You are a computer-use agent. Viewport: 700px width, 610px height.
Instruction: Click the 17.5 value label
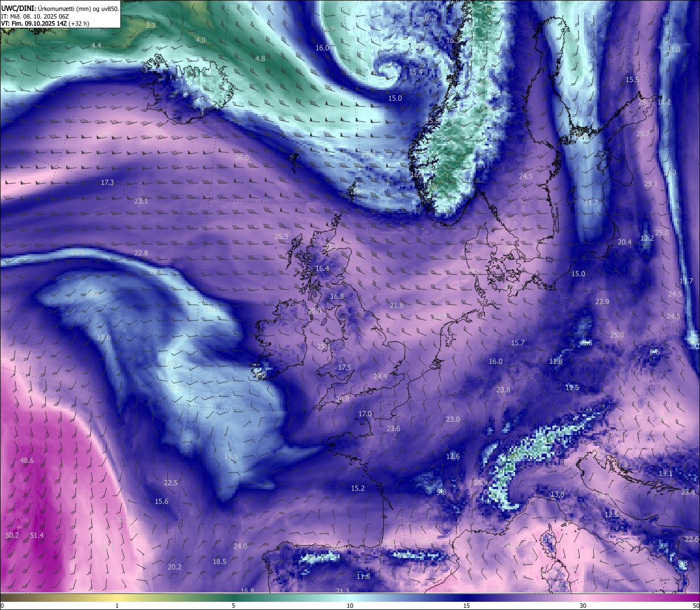tap(345, 368)
